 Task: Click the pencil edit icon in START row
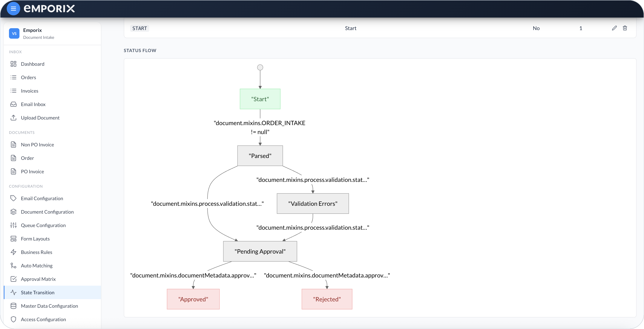[x=614, y=28]
